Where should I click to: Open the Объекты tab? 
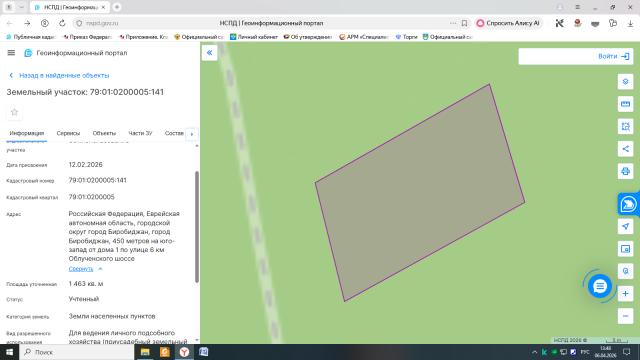point(104,133)
